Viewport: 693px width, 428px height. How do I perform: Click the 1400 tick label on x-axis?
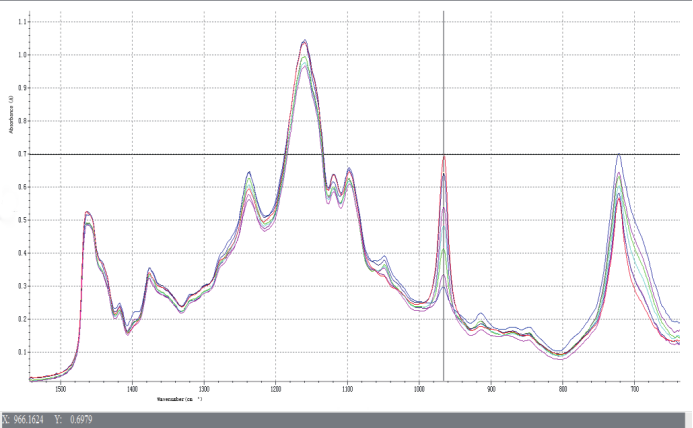click(x=132, y=389)
